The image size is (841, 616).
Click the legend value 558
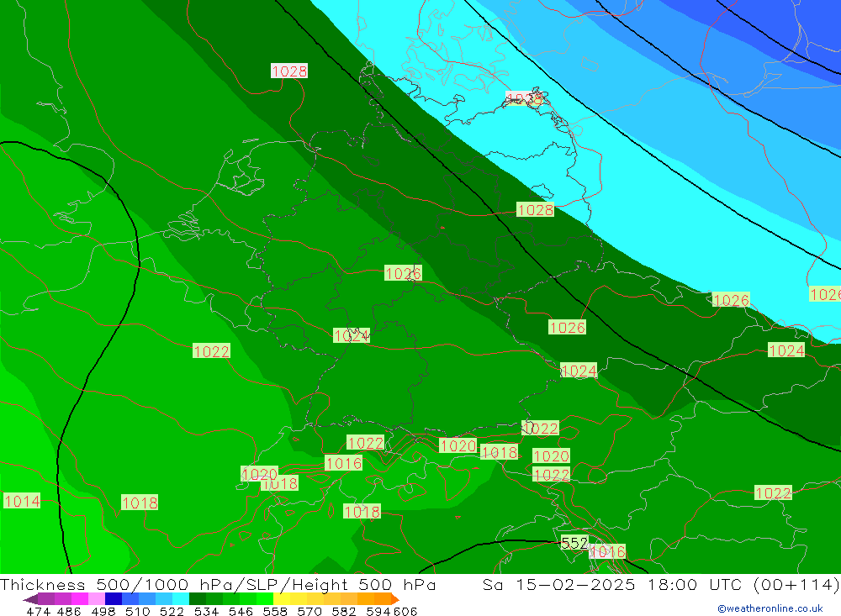point(275,611)
